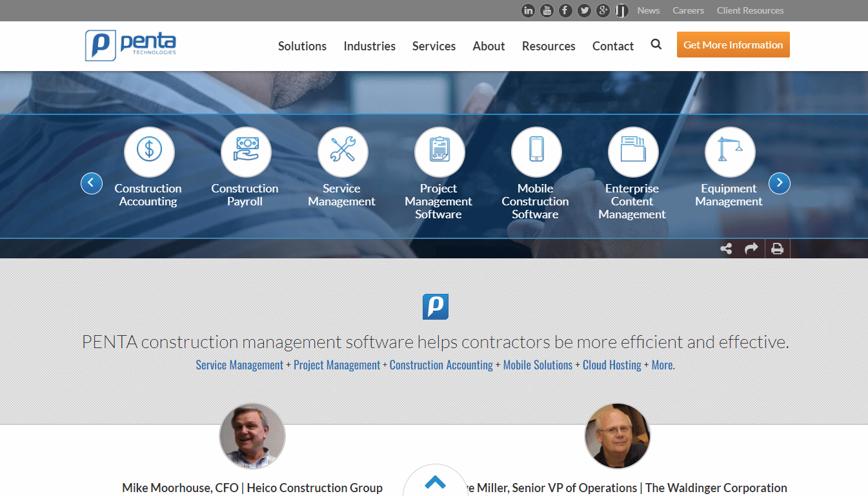Click the Get More Information button

[733, 45]
